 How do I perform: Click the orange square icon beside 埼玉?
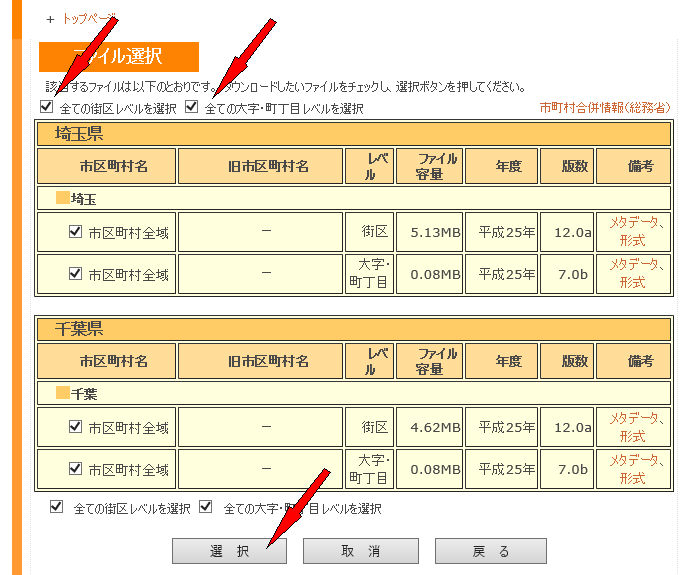[x=62, y=198]
